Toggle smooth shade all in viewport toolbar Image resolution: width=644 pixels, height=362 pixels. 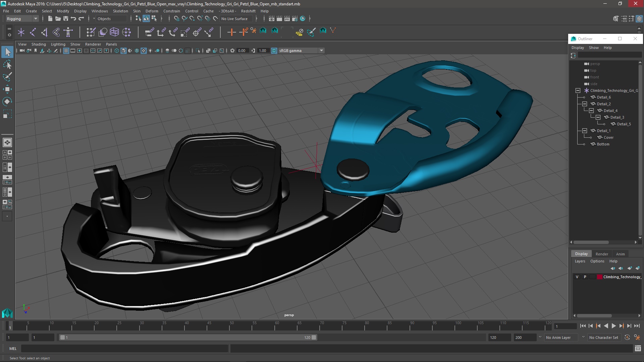point(123,51)
